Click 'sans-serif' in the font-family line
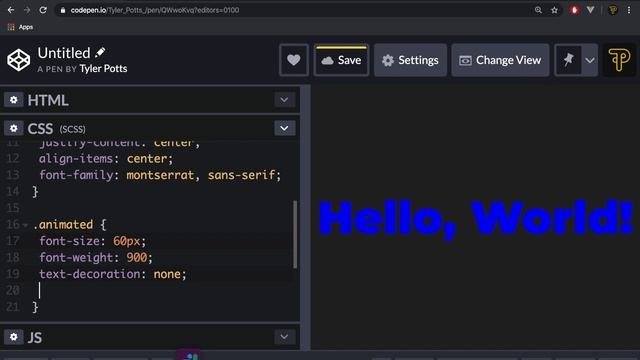This screenshot has height=360, width=640. click(242, 175)
